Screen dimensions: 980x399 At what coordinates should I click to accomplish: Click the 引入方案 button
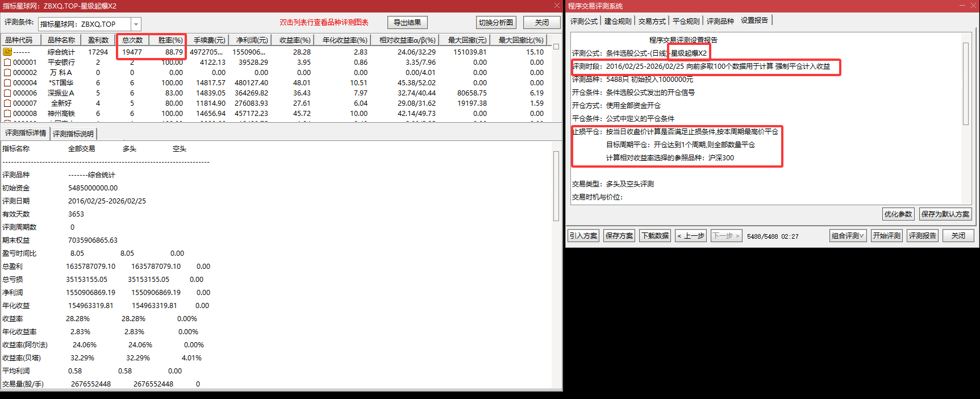coord(583,236)
